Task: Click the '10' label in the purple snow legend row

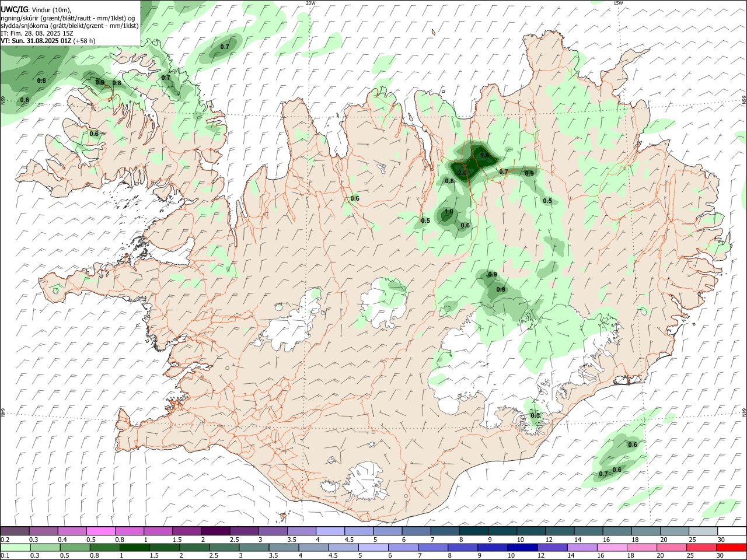Action: point(520,540)
